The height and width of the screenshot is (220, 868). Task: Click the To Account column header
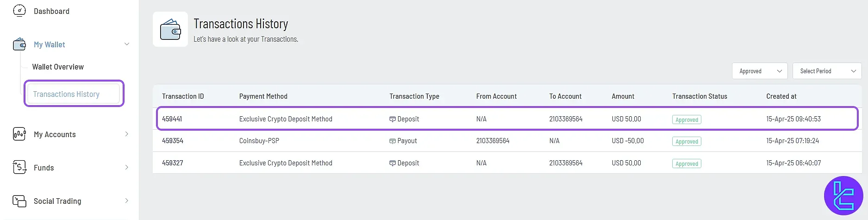point(565,96)
